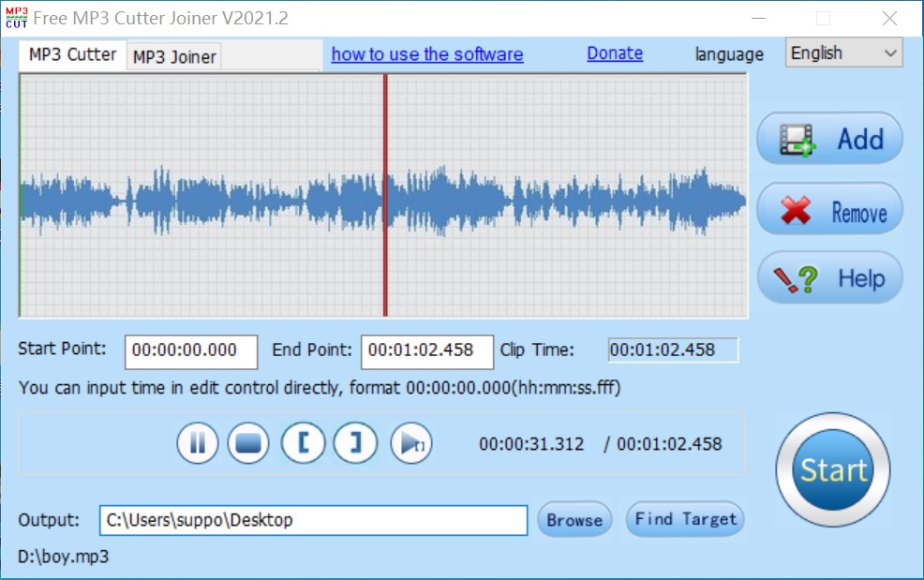The image size is (924, 580).
Task: Play the selected audio clip
Action: point(410,442)
